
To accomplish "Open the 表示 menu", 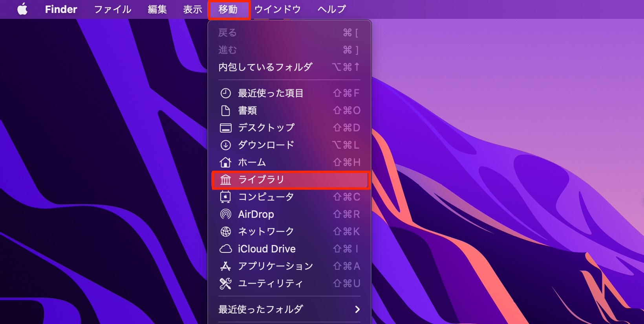I will (193, 9).
